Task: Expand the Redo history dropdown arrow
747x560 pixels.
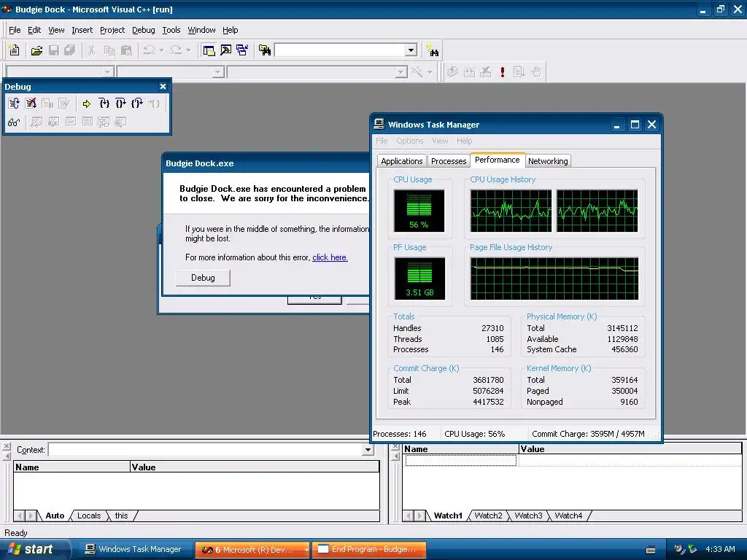Action: point(188,50)
